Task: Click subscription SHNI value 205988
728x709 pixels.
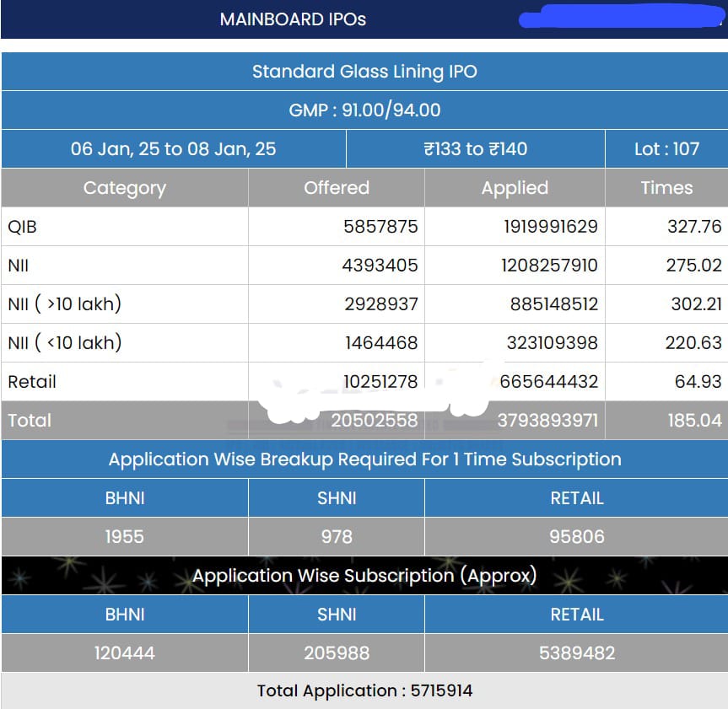Action: [x=337, y=653]
